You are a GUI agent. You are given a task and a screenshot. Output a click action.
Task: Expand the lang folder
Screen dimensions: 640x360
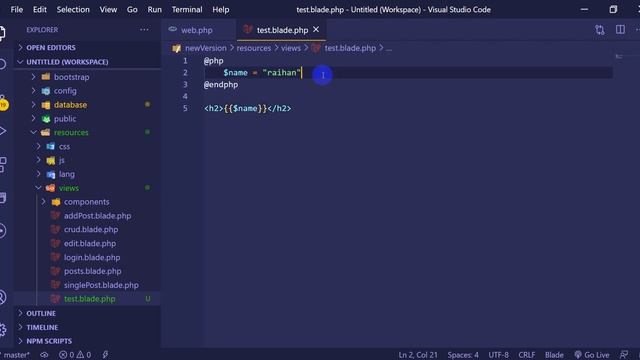[67, 174]
